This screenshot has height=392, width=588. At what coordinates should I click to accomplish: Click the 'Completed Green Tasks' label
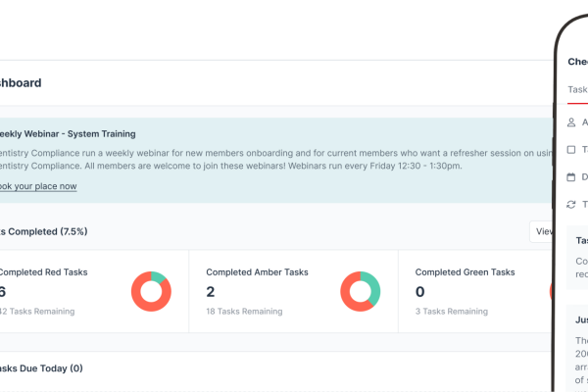point(465,272)
